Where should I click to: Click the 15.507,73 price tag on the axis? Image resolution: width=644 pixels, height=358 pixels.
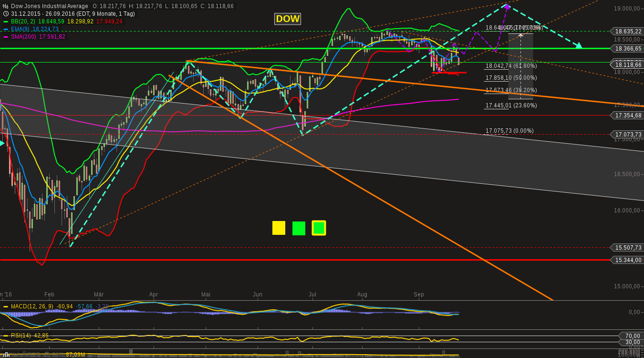click(627, 248)
